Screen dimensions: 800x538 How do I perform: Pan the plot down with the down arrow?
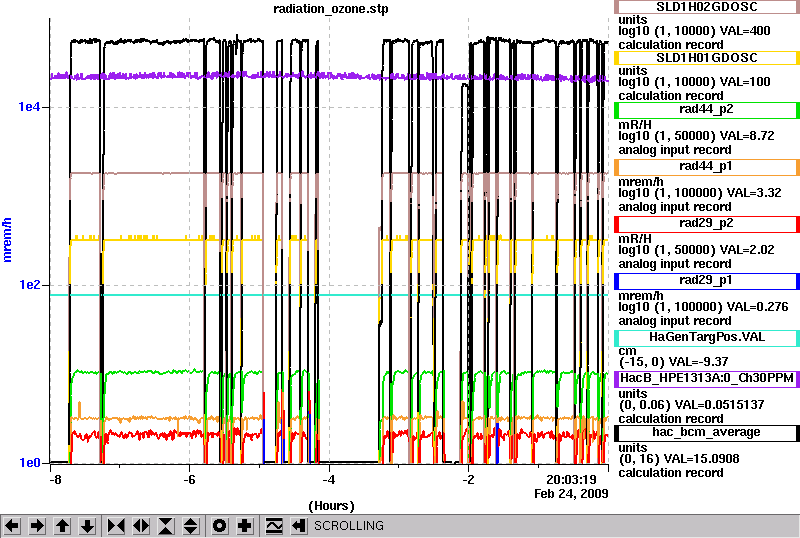pos(88,525)
